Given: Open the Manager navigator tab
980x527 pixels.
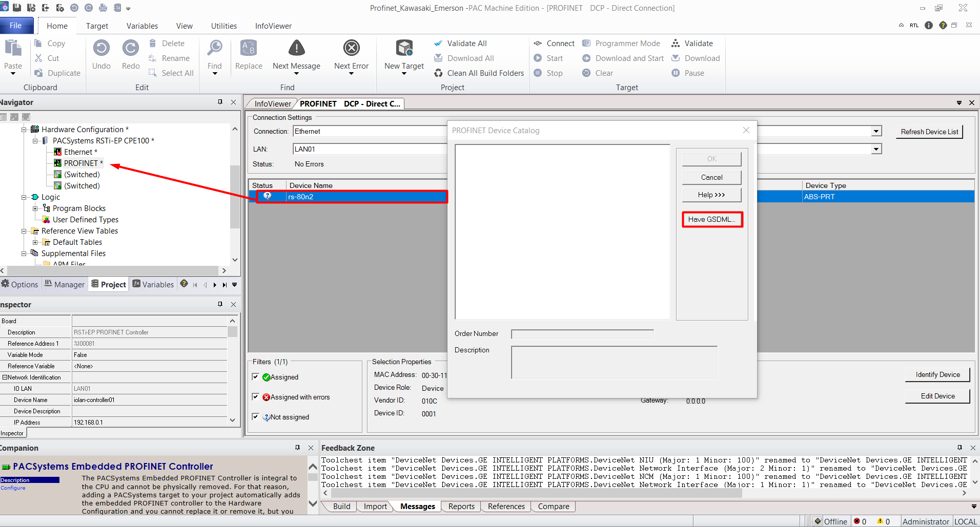Looking at the screenshot, I should tap(64, 284).
